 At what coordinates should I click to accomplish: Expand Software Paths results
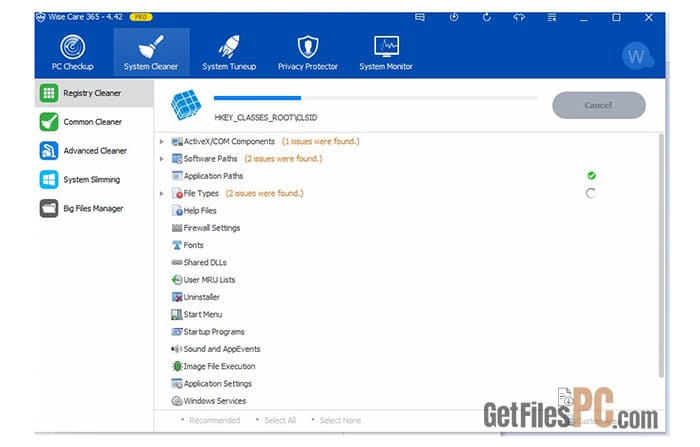pyautogui.click(x=162, y=159)
